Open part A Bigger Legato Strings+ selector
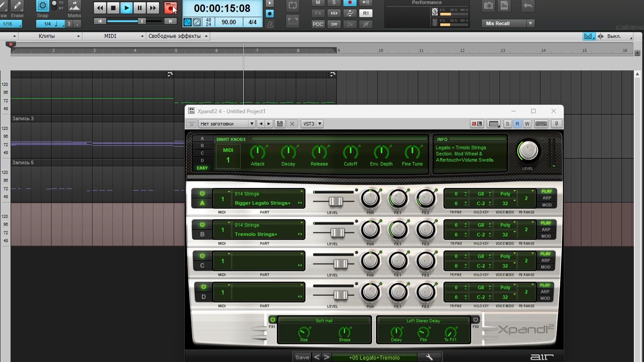Viewport: 644px width, 362px height. pos(268,203)
